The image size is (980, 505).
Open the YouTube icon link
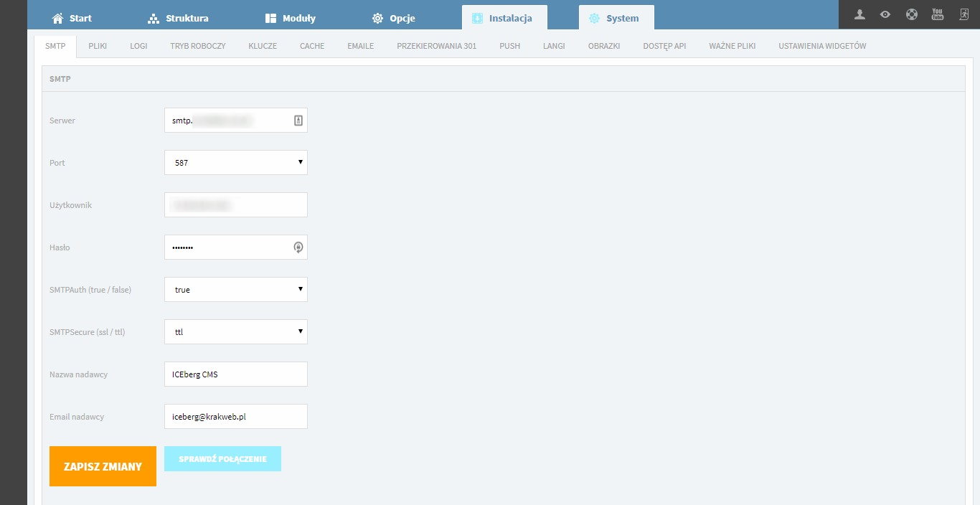click(x=937, y=14)
